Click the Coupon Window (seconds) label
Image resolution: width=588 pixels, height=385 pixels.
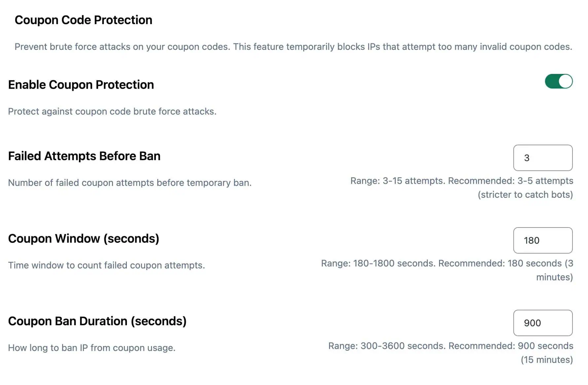click(84, 239)
